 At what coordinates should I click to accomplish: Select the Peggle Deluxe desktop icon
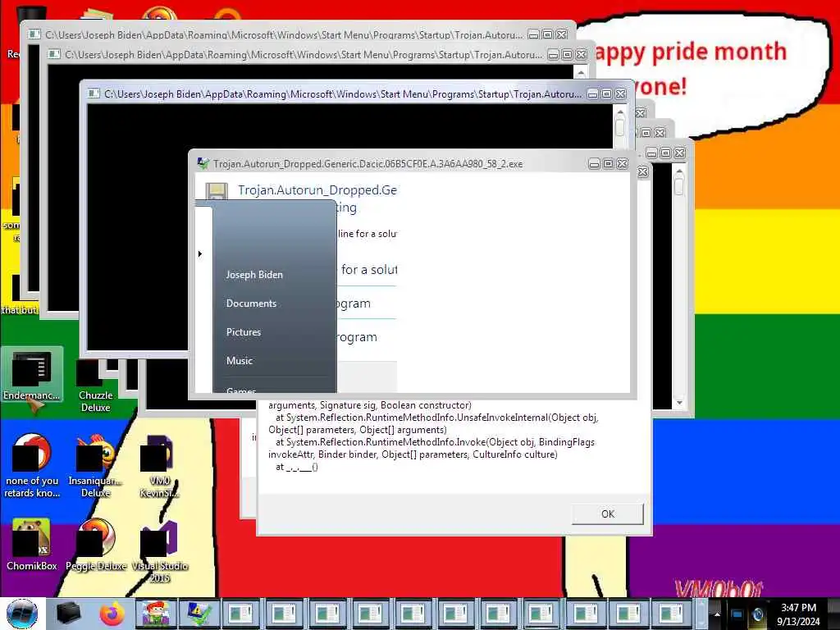95,545
